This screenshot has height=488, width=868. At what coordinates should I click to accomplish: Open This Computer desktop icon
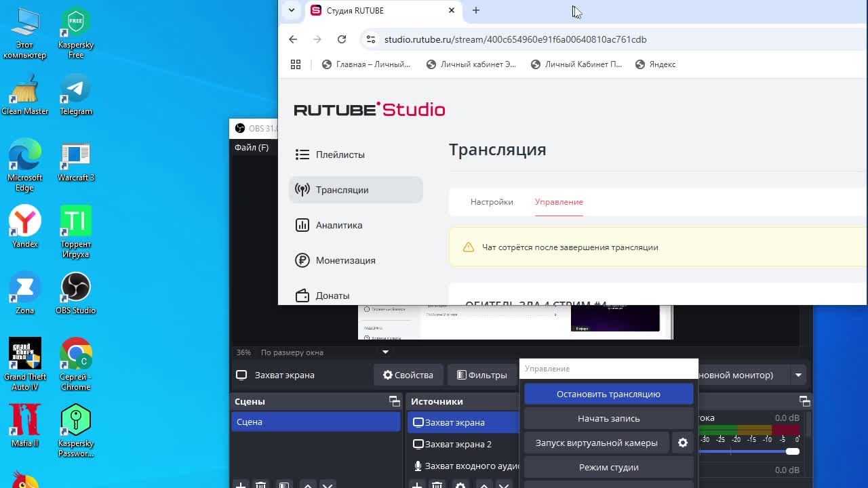24,33
